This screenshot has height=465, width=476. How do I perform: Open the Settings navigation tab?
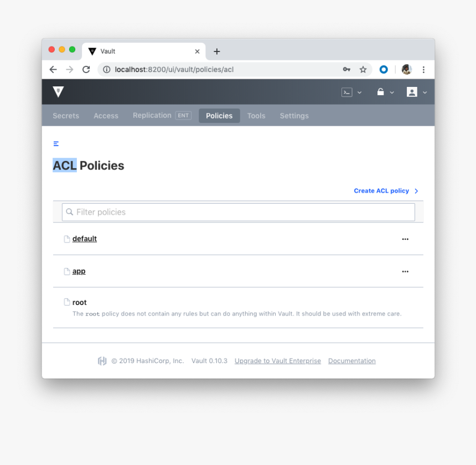294,116
